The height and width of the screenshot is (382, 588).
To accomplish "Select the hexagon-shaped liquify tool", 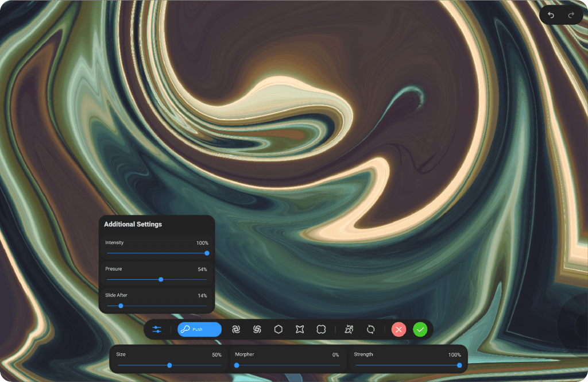I will 278,329.
